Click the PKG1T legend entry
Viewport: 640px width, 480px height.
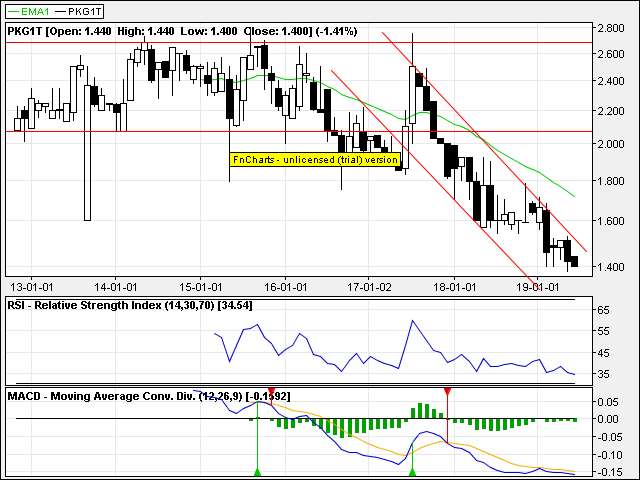pyautogui.click(x=78, y=11)
